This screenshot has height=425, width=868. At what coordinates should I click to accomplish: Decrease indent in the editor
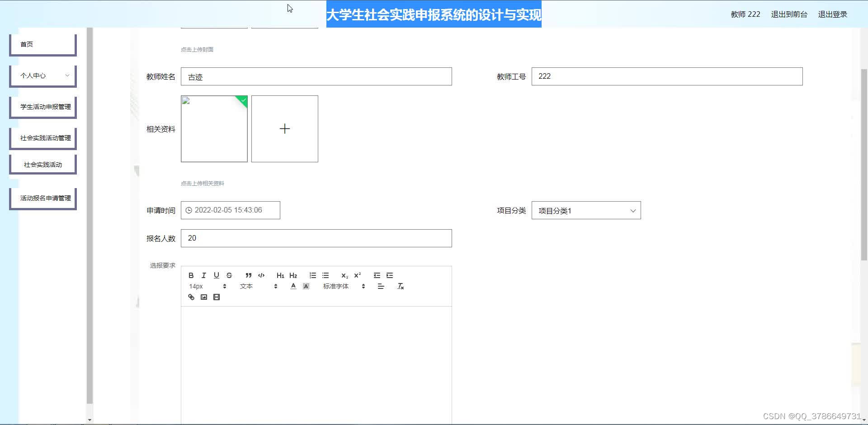click(377, 275)
